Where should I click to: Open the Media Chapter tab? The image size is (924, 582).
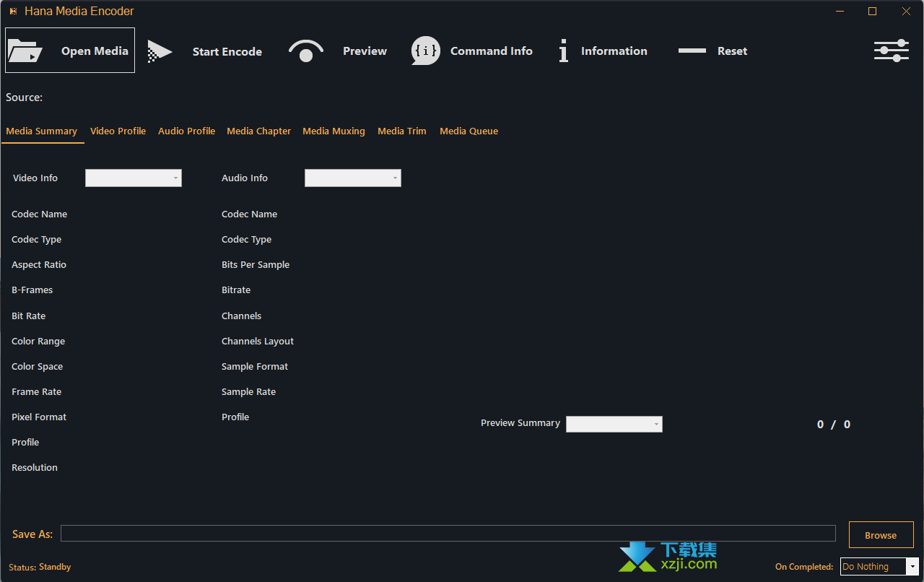tap(258, 131)
